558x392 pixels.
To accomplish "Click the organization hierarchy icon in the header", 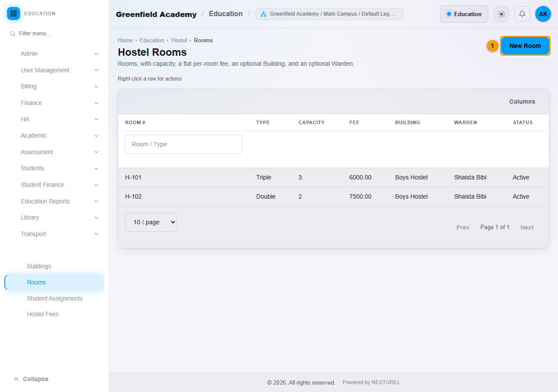I will click(263, 14).
